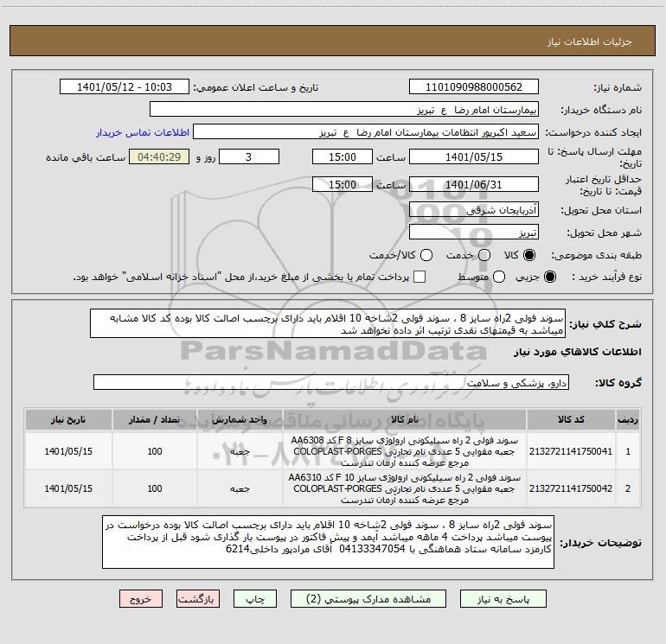
Task: Click the date 1401/05/15 cell in row 2
Action: point(68,488)
